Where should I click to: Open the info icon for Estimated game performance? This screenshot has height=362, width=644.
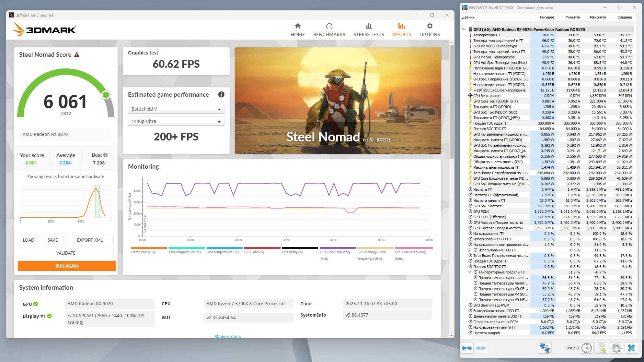[221, 94]
